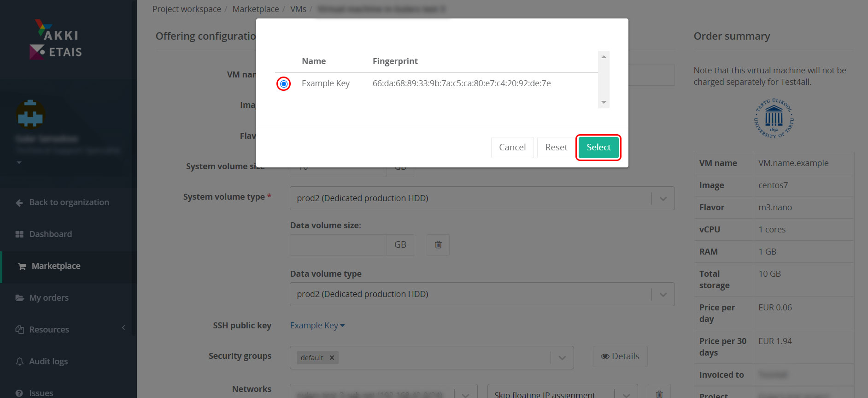Click the m3.nano flavor value

click(x=775, y=208)
